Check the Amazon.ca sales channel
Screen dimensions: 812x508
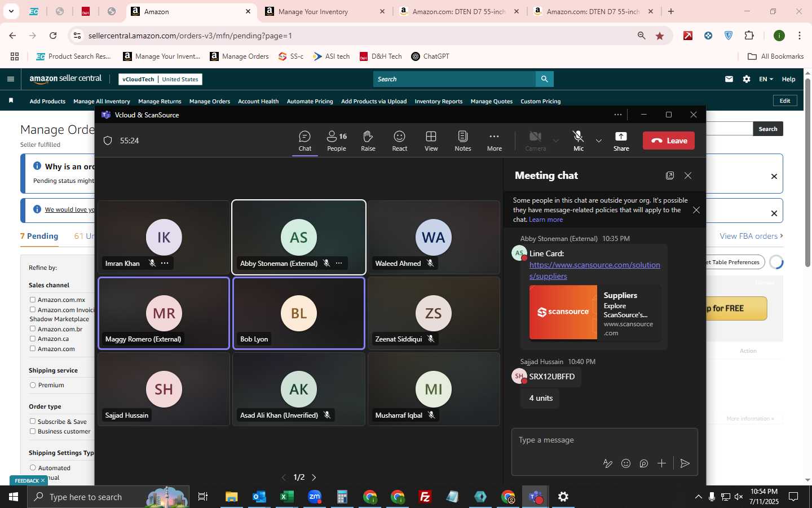click(33, 339)
